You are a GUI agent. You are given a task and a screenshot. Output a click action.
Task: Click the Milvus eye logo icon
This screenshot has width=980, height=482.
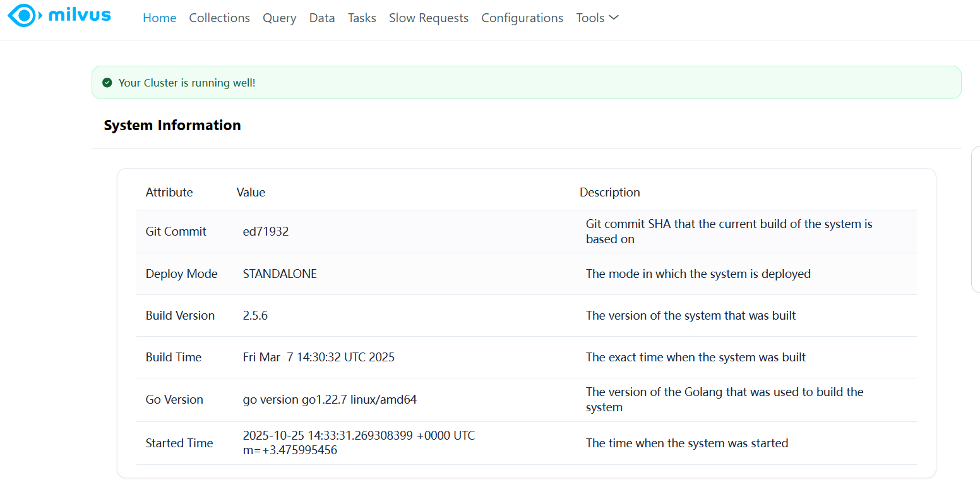[x=25, y=15]
